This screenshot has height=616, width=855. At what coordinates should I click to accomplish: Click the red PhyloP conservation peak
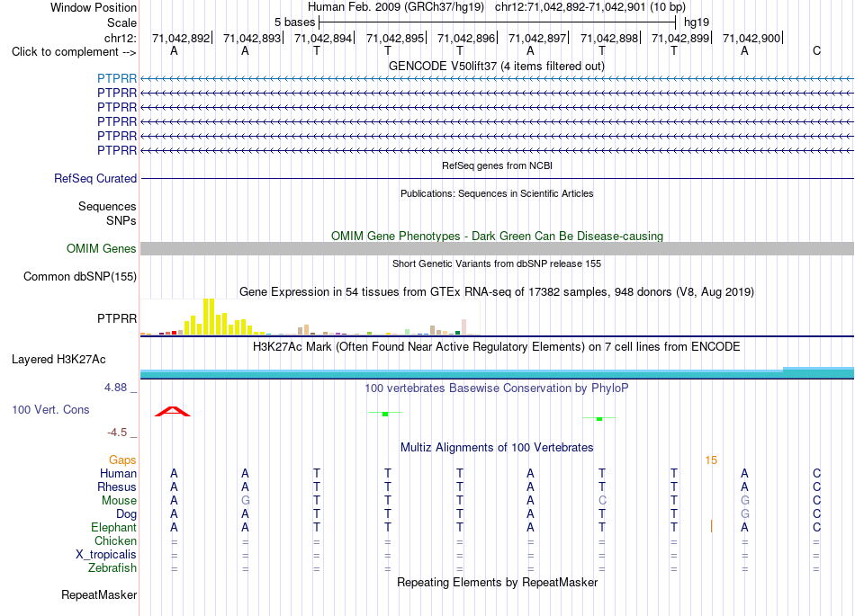(173, 411)
